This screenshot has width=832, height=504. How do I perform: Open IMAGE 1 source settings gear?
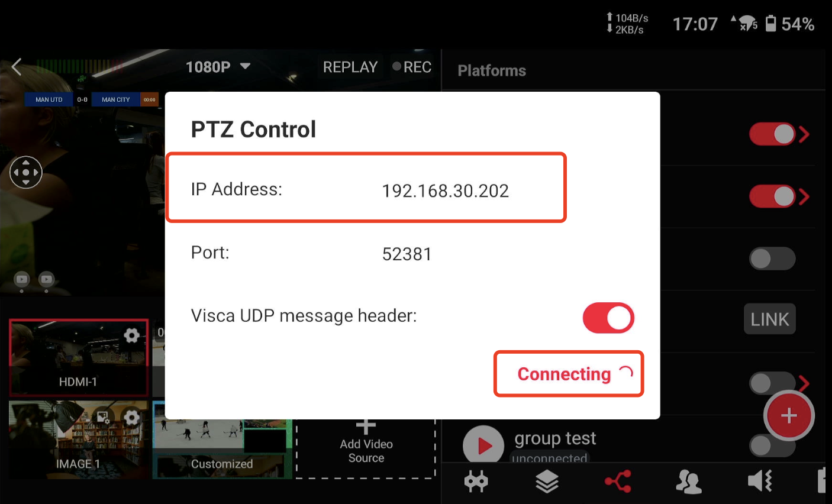coord(131,418)
